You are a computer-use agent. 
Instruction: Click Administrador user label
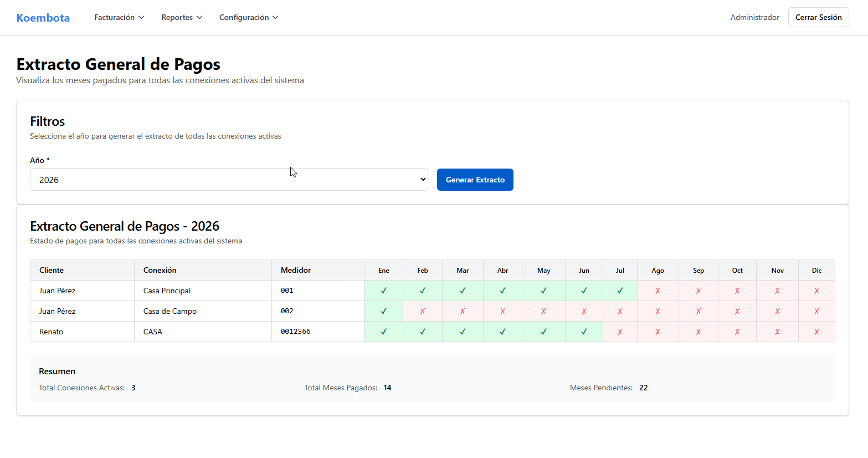pyautogui.click(x=754, y=18)
